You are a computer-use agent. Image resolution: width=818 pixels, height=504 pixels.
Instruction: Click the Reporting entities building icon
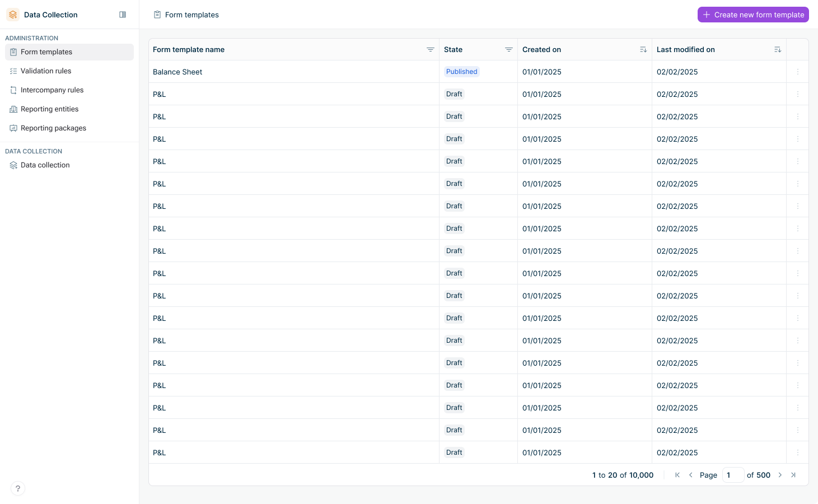(x=13, y=109)
